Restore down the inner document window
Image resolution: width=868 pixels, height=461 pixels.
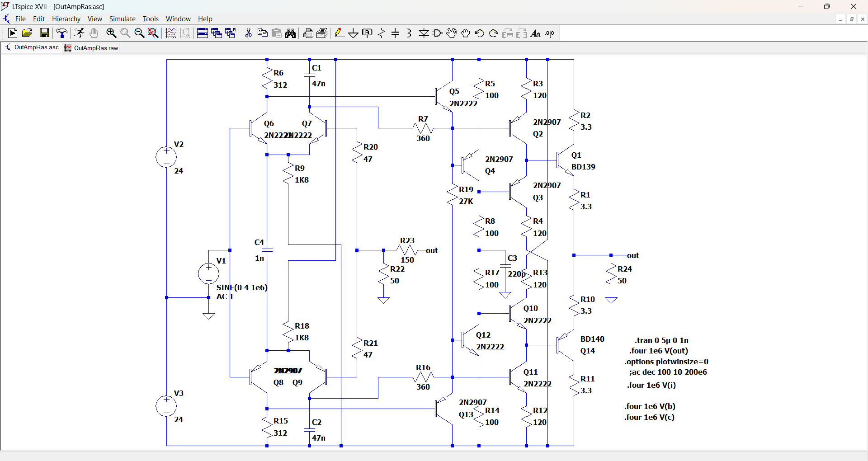pyautogui.click(x=852, y=19)
